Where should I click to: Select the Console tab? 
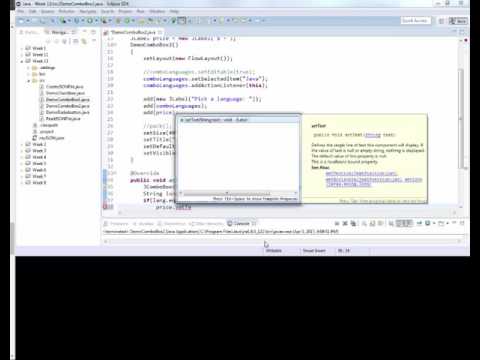(x=242, y=223)
